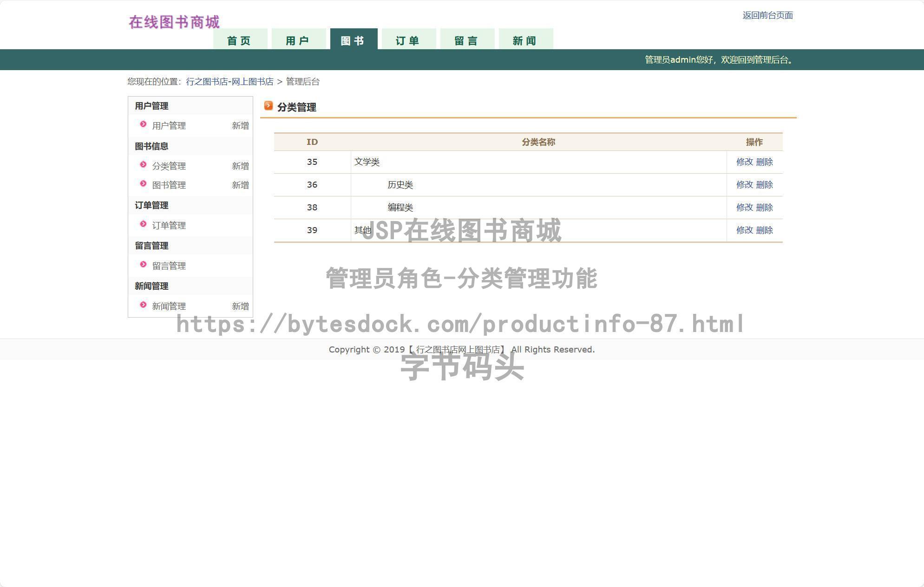Click the ID column header
924x587 pixels.
click(312, 142)
